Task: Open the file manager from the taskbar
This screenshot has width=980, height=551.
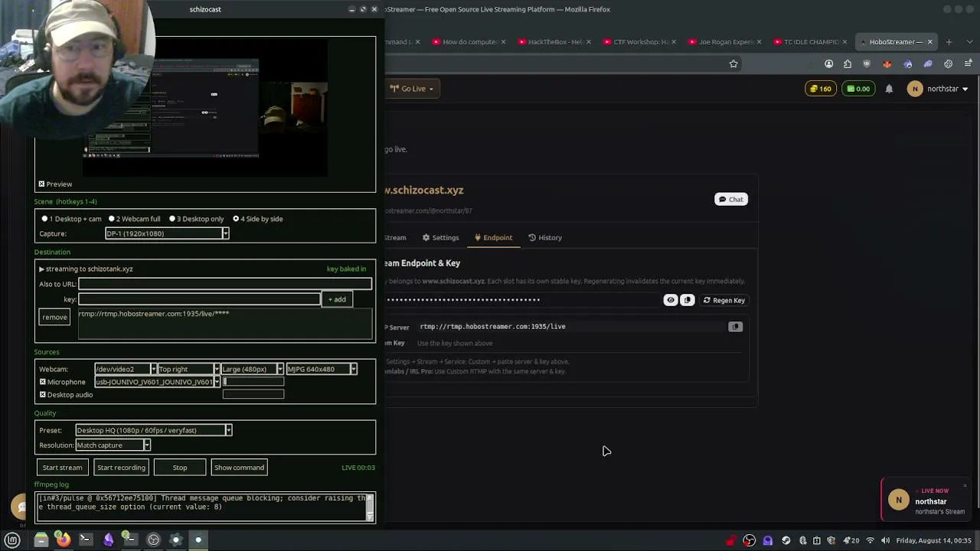Action: (x=41, y=540)
